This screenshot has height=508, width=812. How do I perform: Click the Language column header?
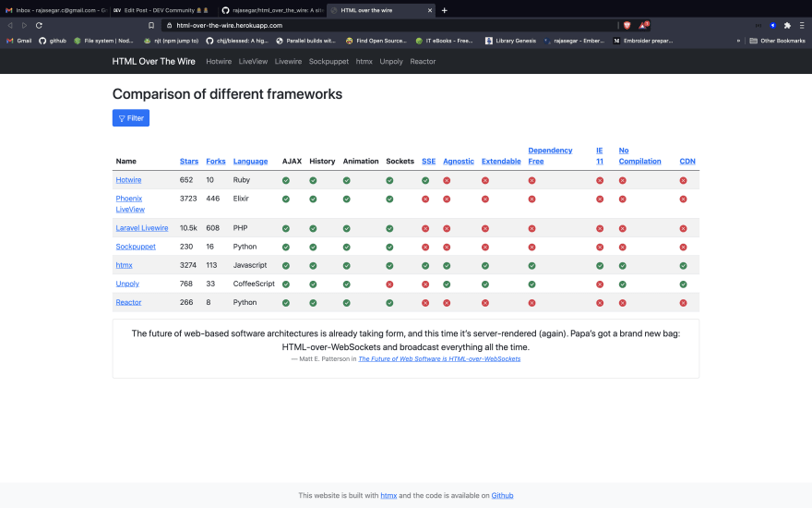tap(250, 162)
